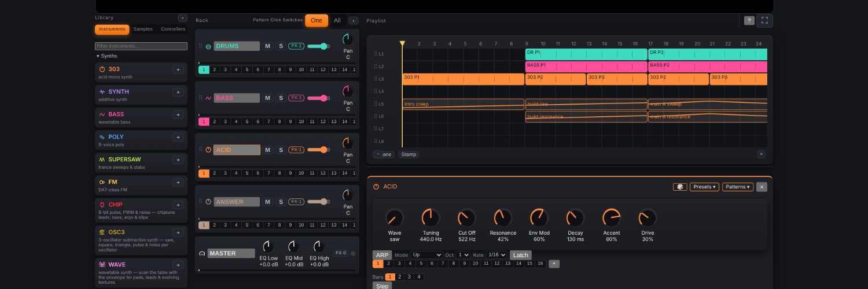The width and height of the screenshot is (868, 289).
Task: Click the DRUMS track instrument icon
Action: click(x=208, y=46)
